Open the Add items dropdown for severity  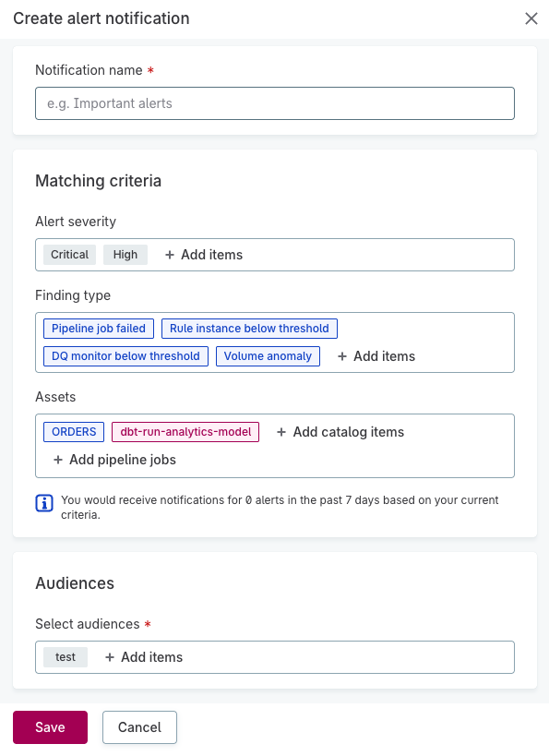coord(203,254)
